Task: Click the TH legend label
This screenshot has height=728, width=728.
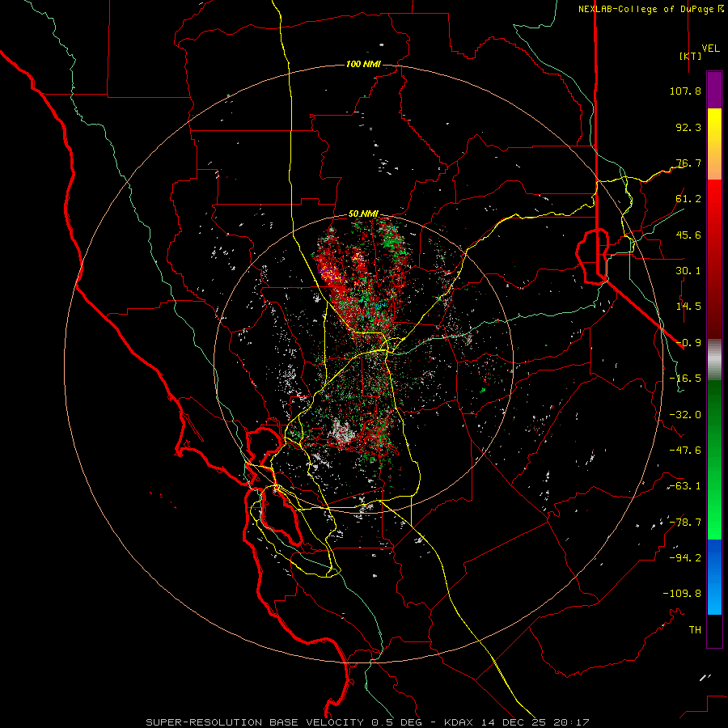Action: click(x=695, y=630)
